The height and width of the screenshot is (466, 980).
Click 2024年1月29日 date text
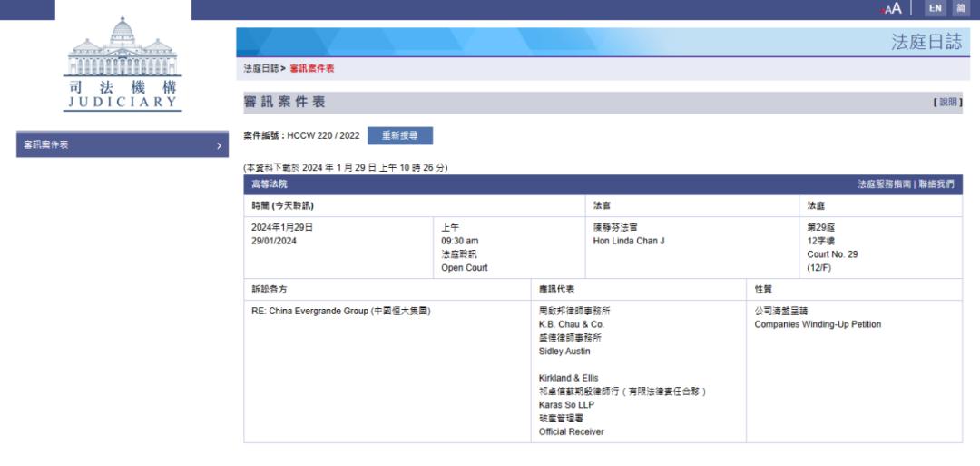click(282, 228)
